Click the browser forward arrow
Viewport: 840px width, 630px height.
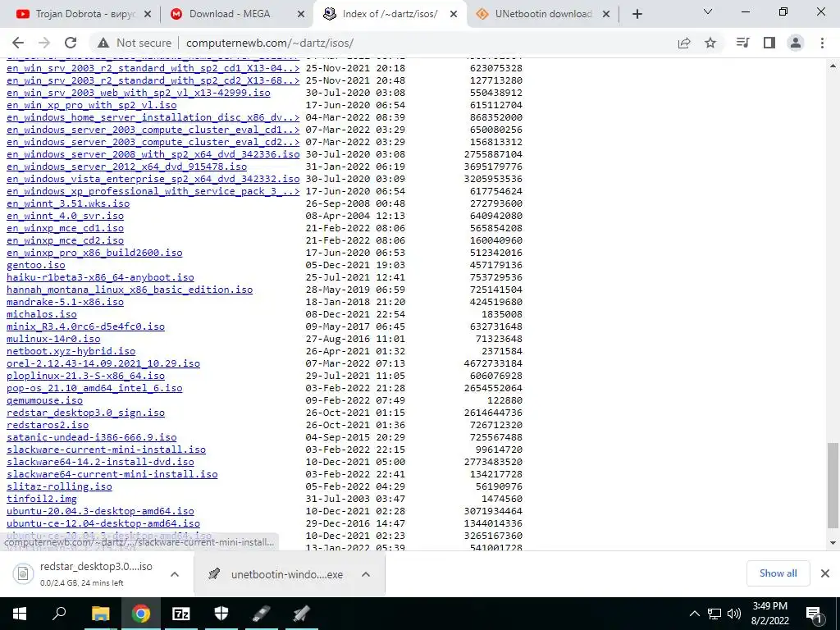pyautogui.click(x=44, y=43)
